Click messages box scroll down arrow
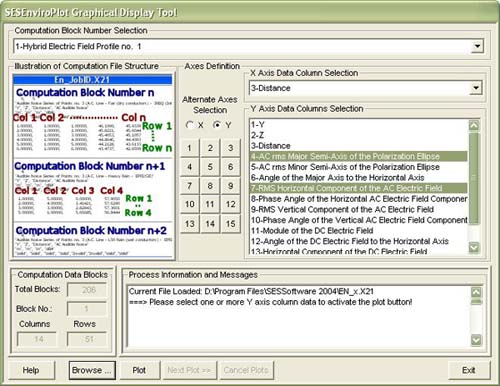Screen dimensions: 500x386 tap(476, 340)
